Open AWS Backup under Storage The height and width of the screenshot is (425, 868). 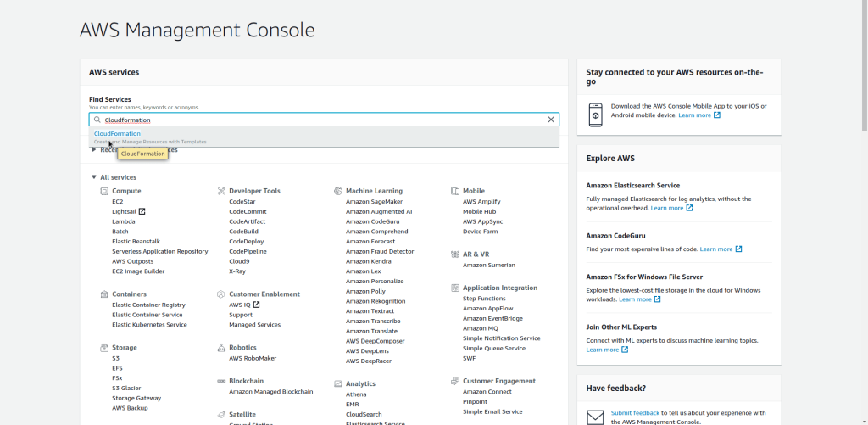pos(130,408)
